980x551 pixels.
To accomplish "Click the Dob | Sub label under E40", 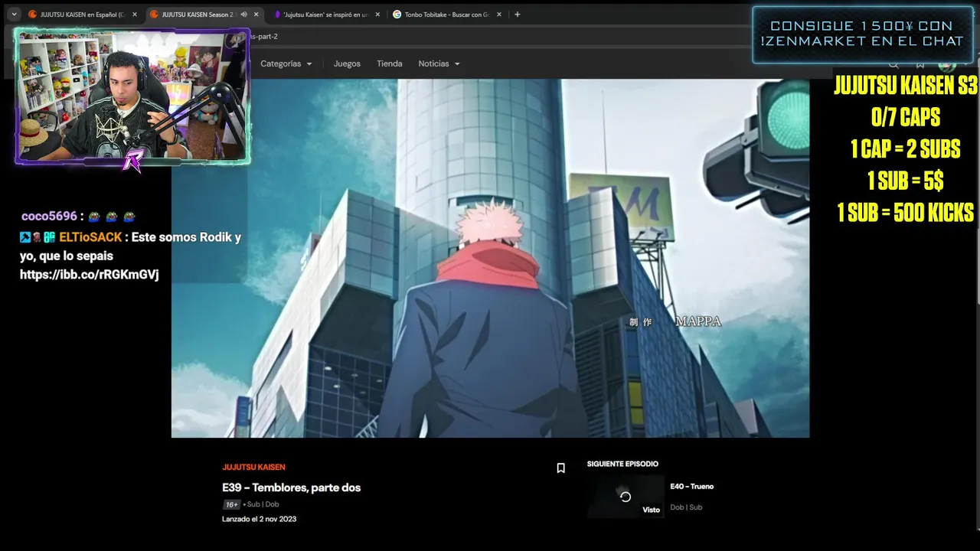I will pyautogui.click(x=686, y=507).
